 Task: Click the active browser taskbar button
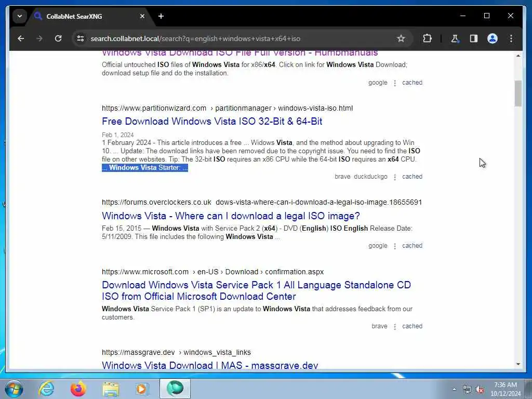175,389
